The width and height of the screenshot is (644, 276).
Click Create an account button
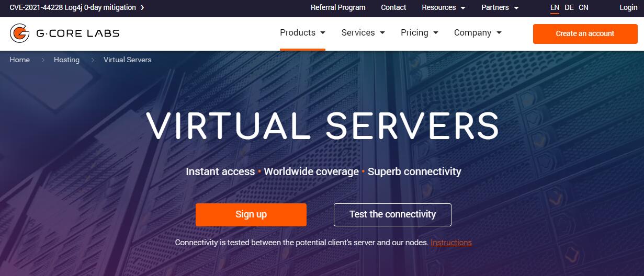(585, 33)
